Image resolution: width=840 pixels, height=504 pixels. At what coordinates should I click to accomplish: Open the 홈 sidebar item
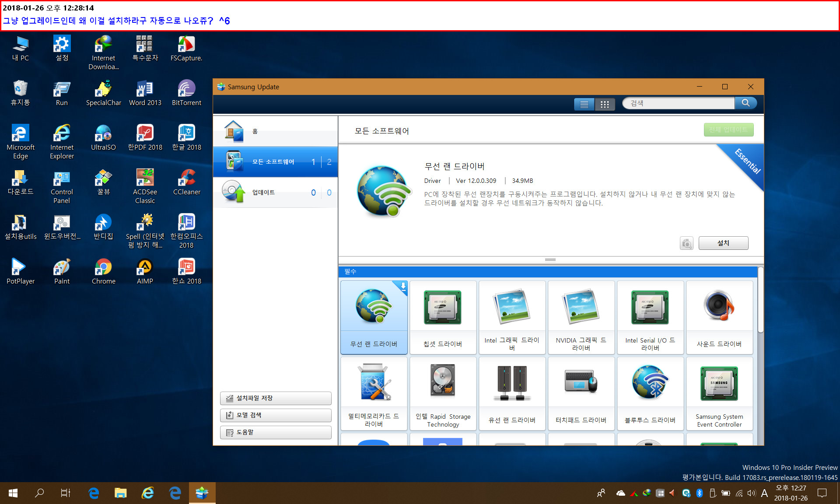point(275,131)
